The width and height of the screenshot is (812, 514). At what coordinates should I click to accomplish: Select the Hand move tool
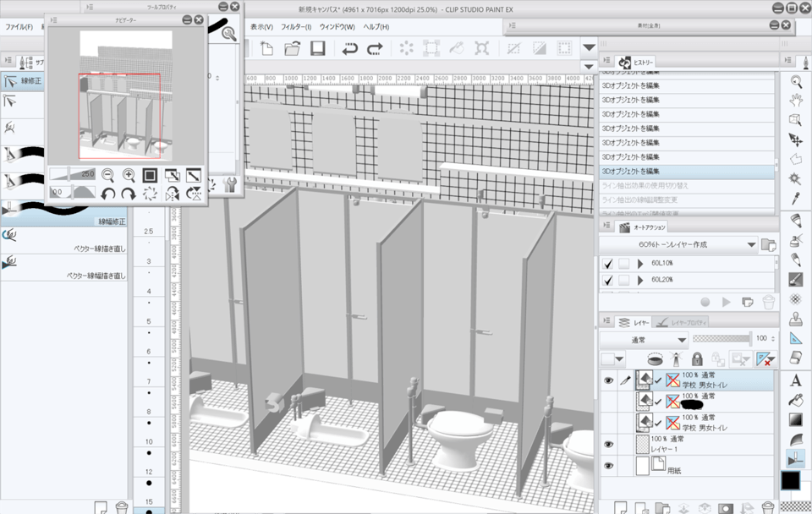(x=796, y=101)
